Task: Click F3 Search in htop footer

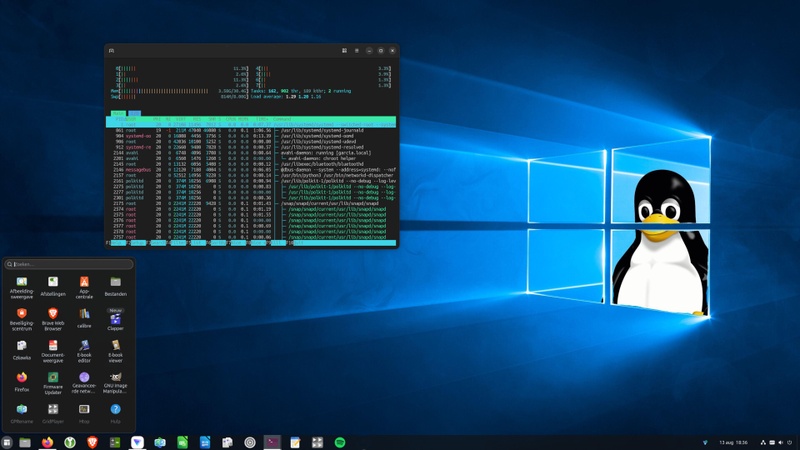Action: [158, 243]
